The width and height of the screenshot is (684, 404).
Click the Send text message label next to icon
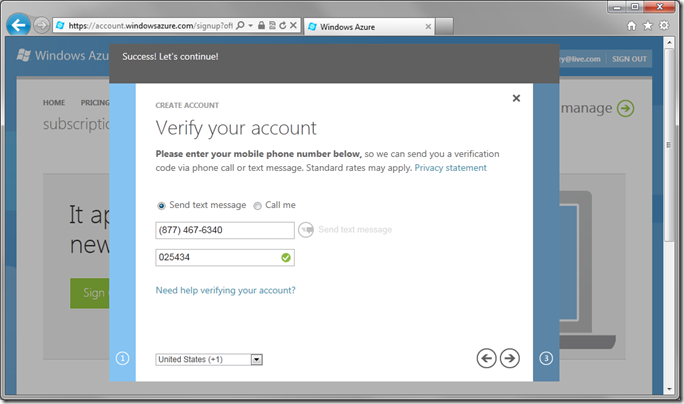point(355,230)
